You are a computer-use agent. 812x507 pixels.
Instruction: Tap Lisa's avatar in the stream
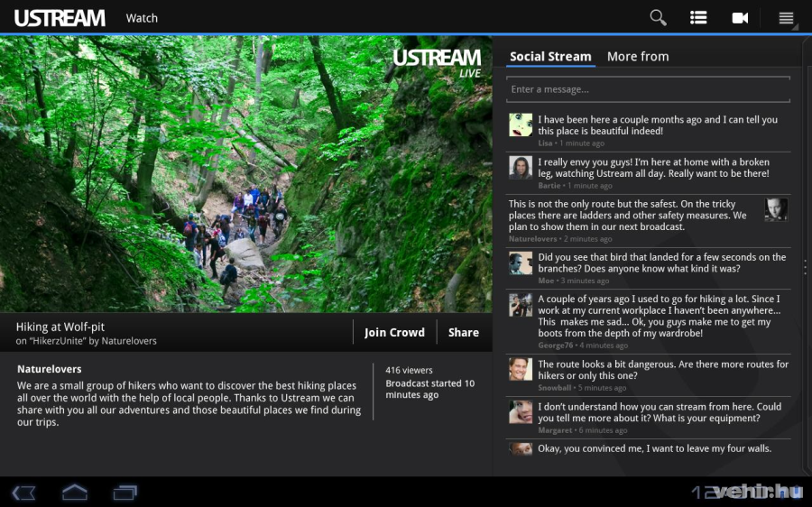click(521, 125)
